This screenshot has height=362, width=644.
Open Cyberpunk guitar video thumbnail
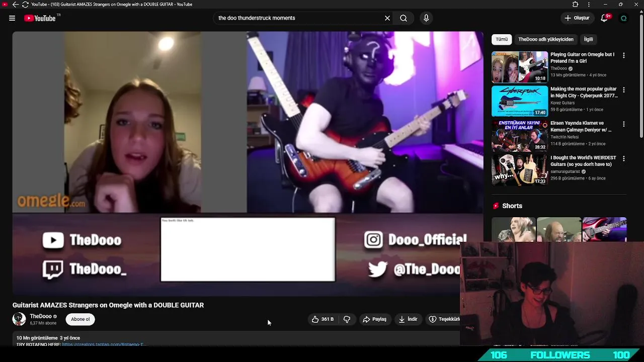(520, 101)
